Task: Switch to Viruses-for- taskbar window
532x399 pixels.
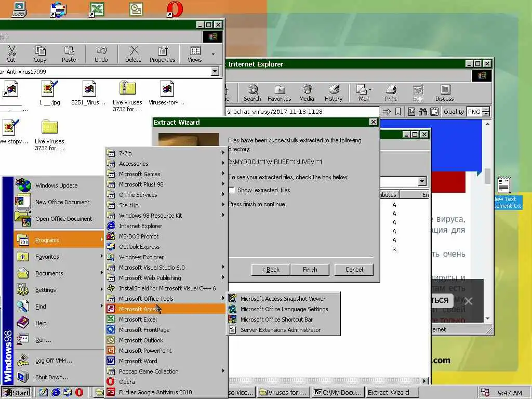Action: coord(284,393)
